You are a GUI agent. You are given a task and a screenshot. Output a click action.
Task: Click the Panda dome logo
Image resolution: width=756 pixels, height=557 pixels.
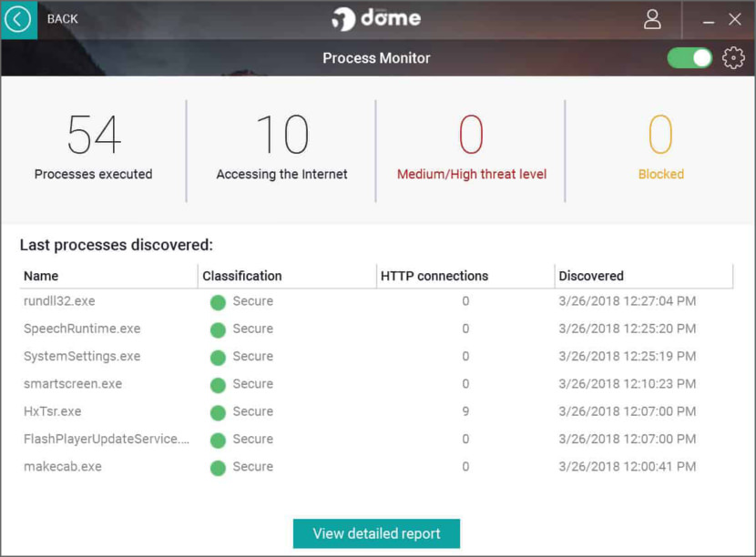pos(376,19)
